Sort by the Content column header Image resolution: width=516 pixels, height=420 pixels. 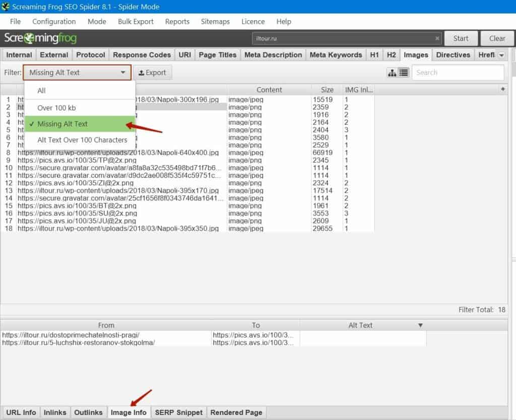[269, 90]
